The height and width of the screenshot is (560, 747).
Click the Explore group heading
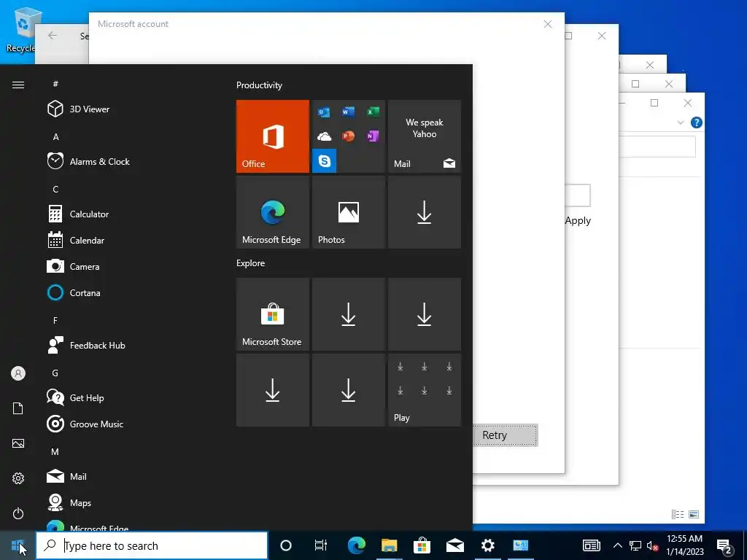251,263
